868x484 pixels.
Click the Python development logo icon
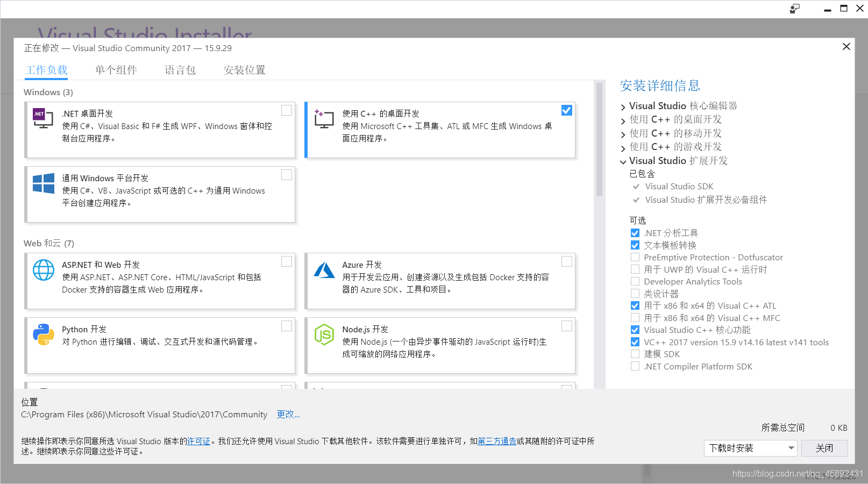(43, 334)
